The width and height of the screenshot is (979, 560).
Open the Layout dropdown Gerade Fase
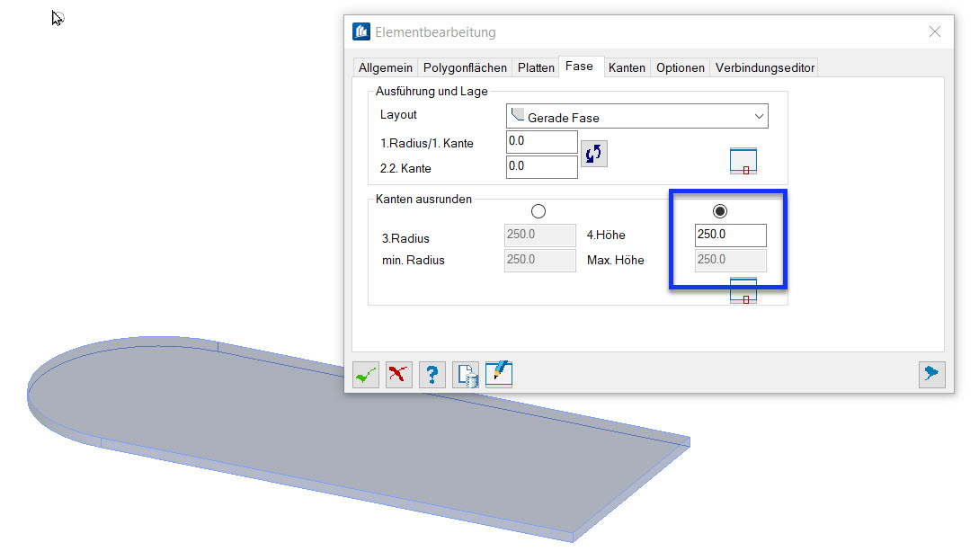[x=636, y=116]
